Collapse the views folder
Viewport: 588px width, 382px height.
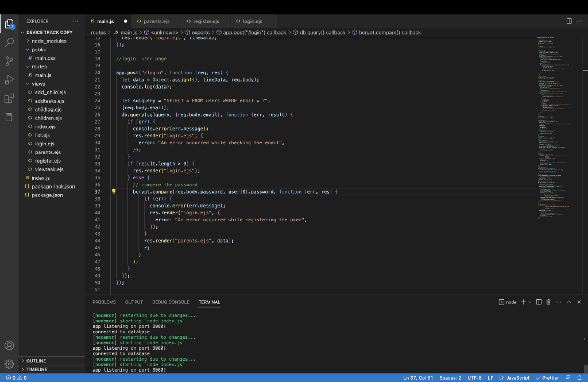coord(38,84)
